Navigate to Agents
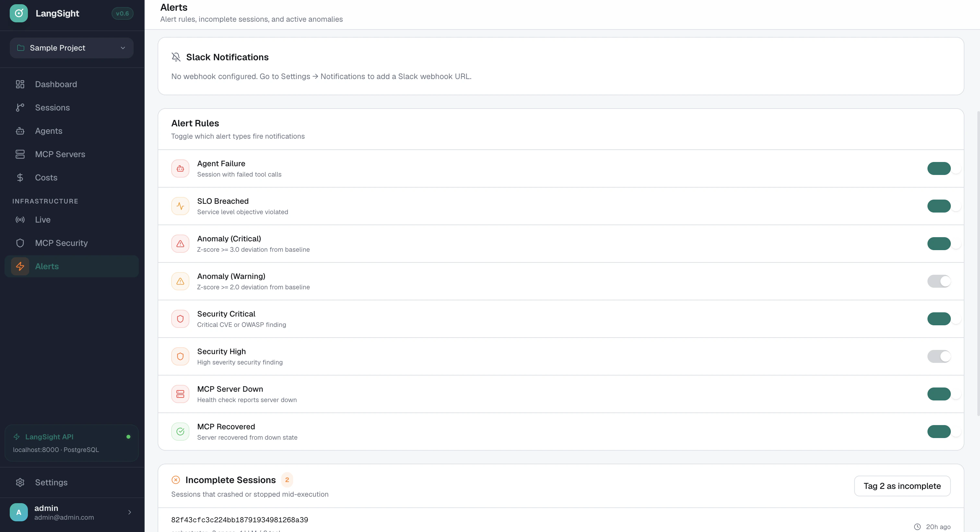Screen dimensions: 980x532 point(72,131)
